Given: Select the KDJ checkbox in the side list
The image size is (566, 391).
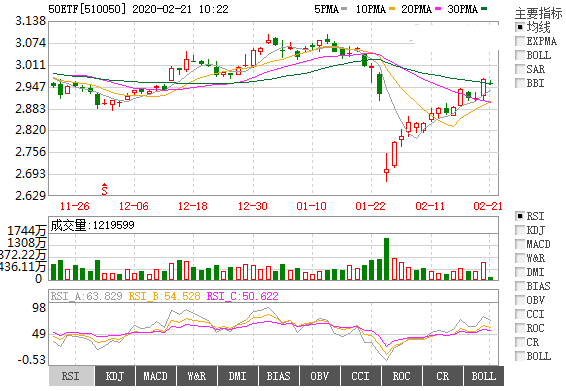Looking at the screenshot, I should [x=520, y=230].
